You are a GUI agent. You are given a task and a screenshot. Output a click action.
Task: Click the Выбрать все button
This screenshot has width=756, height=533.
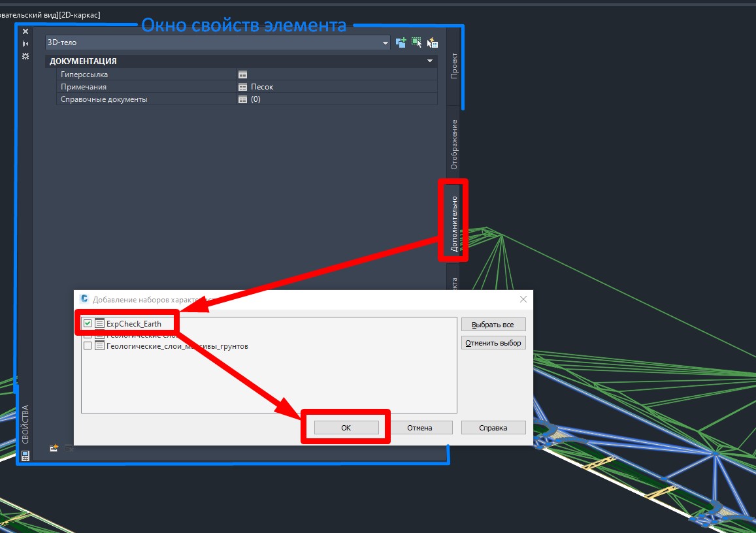tap(493, 325)
